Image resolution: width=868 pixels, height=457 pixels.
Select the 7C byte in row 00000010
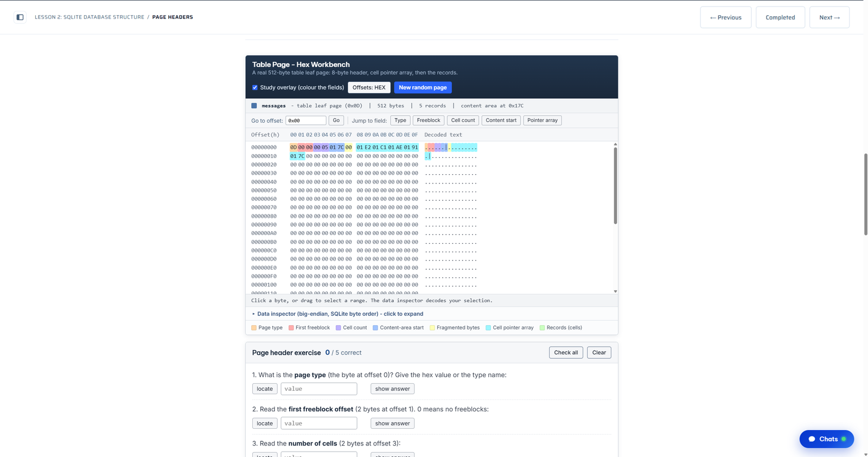pos(301,156)
